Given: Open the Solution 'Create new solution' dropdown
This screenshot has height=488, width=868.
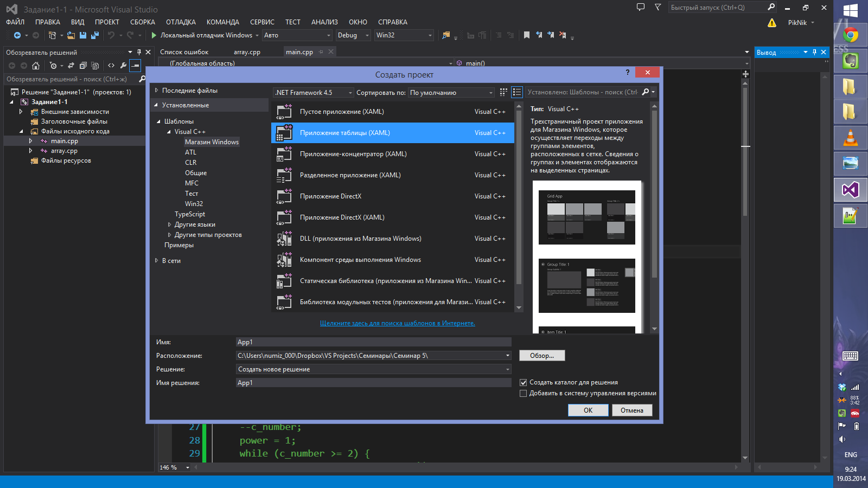Looking at the screenshot, I should tap(374, 369).
